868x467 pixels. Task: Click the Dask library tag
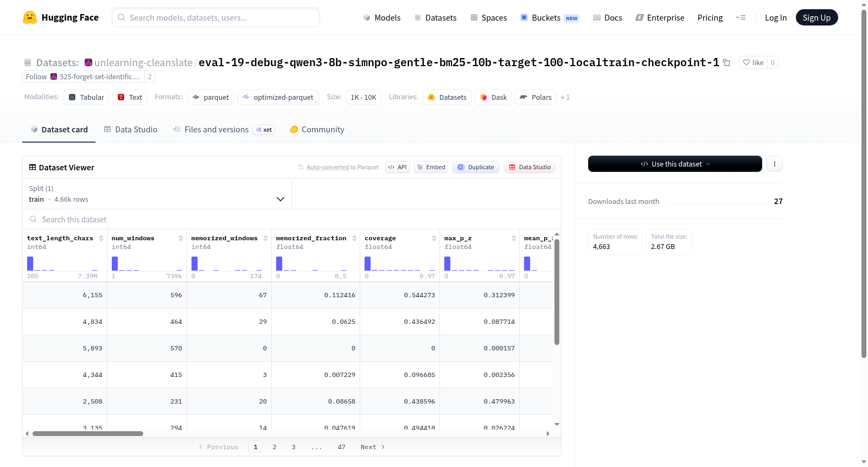point(493,97)
